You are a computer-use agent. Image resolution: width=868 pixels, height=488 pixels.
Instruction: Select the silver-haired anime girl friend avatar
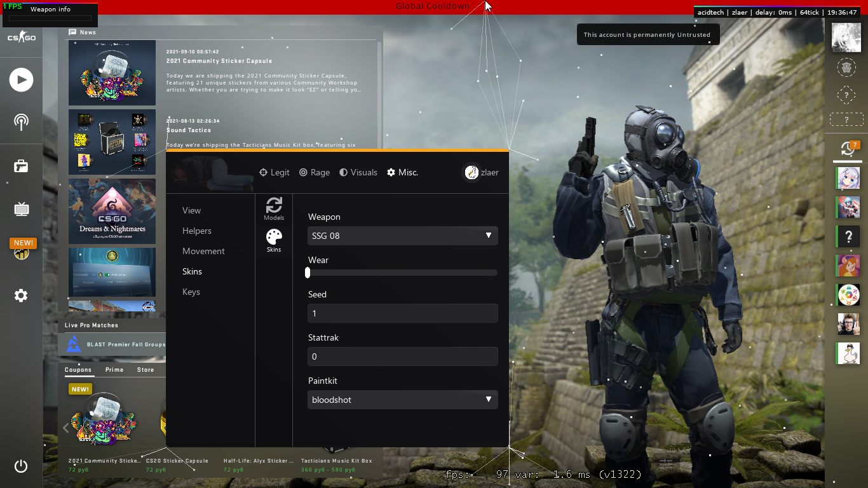pyautogui.click(x=848, y=178)
